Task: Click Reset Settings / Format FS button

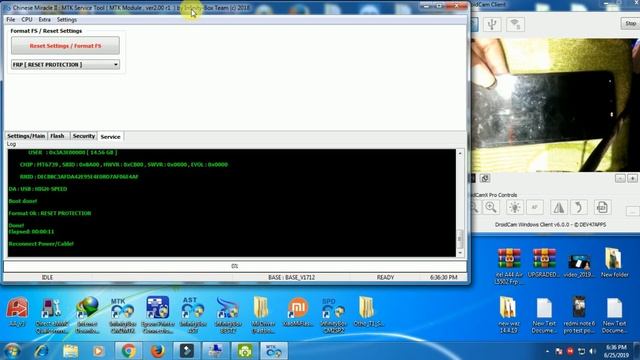Action: [x=65, y=46]
